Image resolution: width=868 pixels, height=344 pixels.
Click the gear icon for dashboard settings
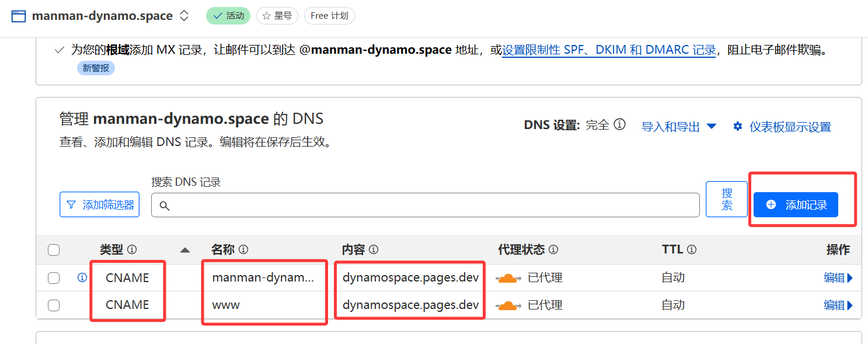738,127
